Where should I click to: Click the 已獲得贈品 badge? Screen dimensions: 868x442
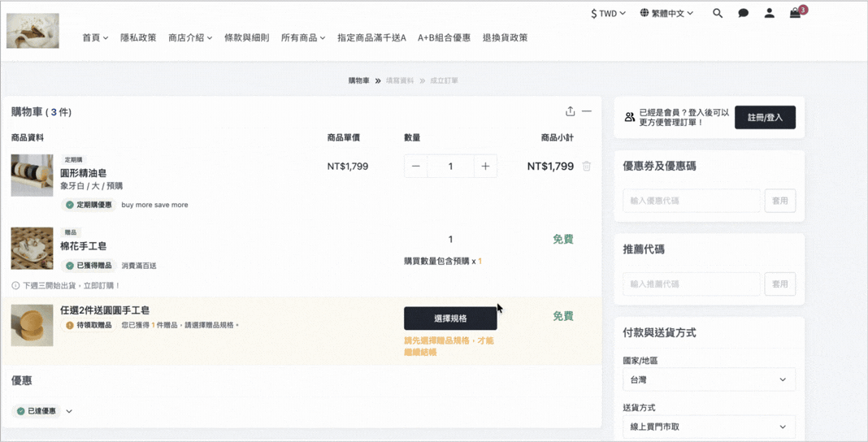(x=89, y=266)
